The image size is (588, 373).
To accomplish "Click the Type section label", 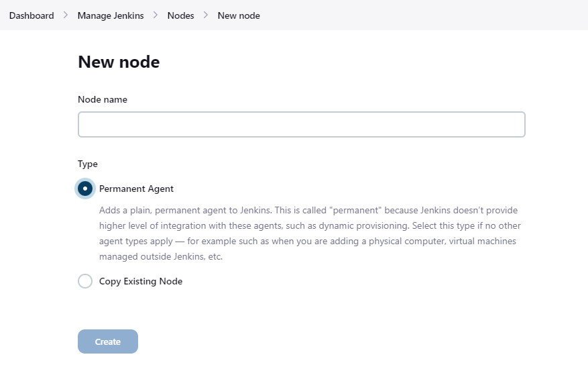I will pyautogui.click(x=88, y=164).
